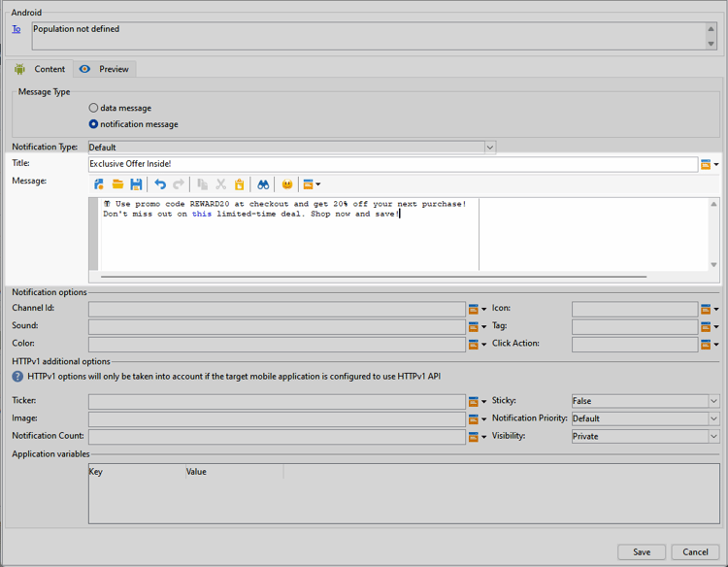Image resolution: width=728 pixels, height=567 pixels.
Task: Click the Notification Count input field
Action: coord(277,437)
